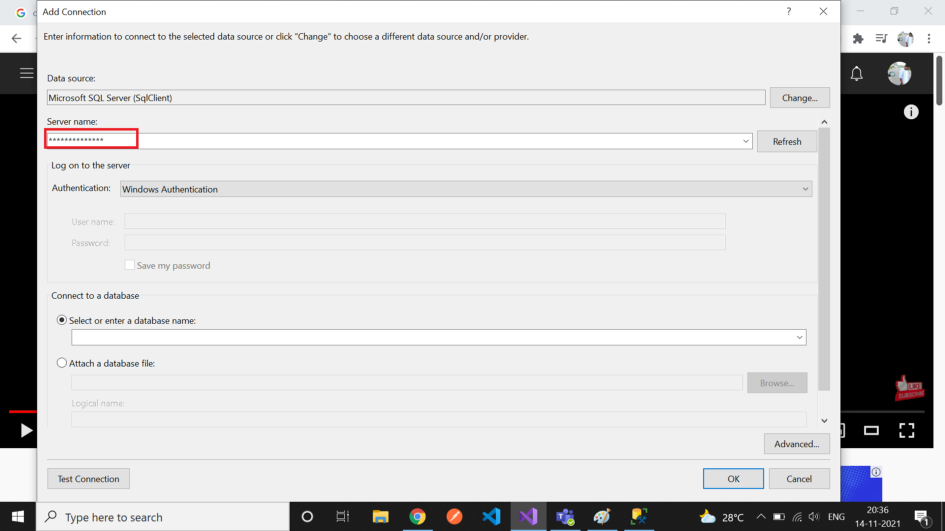
Task: Click the weather 28°C widget
Action: [721, 517]
